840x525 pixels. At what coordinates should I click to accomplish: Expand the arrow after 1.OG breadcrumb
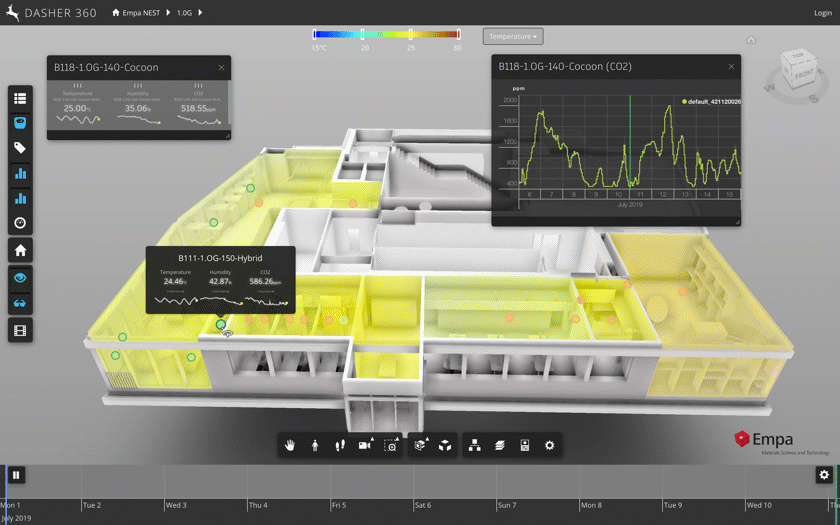pos(200,13)
